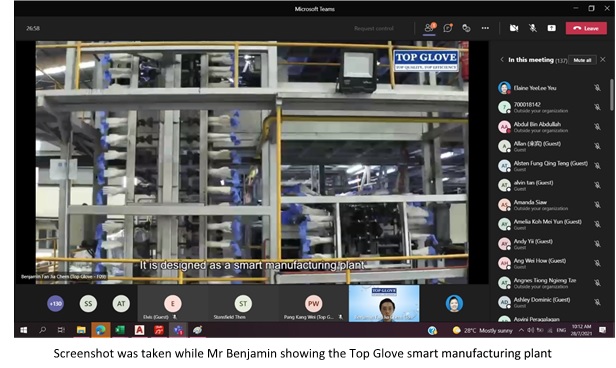Select the Elvis (Guest) video tile

pos(173,304)
